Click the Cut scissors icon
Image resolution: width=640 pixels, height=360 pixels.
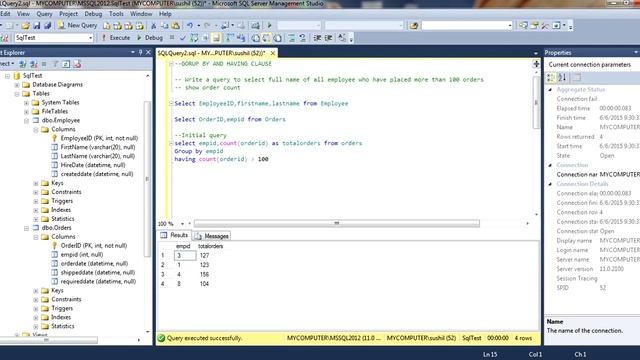tap(153, 25)
